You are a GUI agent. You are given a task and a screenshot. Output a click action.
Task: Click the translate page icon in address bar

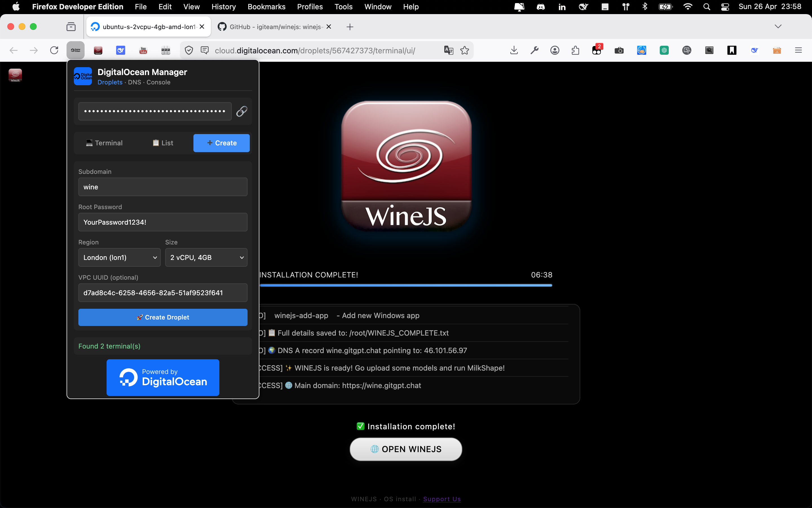pos(449,51)
